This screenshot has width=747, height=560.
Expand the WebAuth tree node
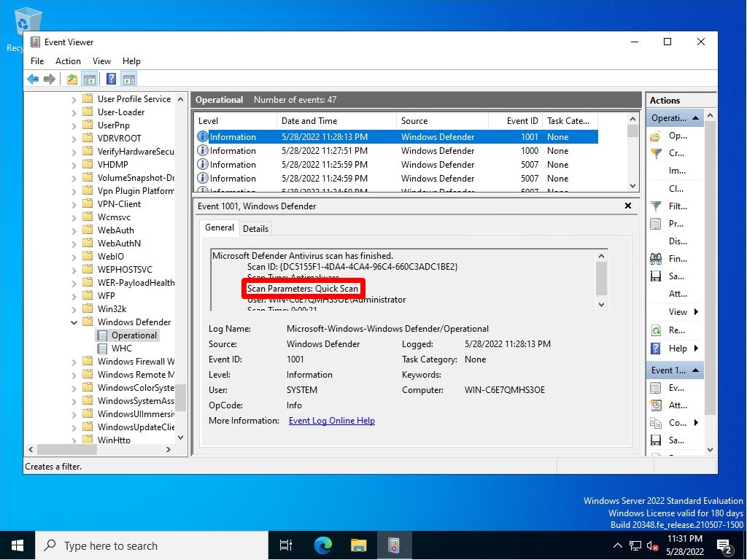pos(74,230)
